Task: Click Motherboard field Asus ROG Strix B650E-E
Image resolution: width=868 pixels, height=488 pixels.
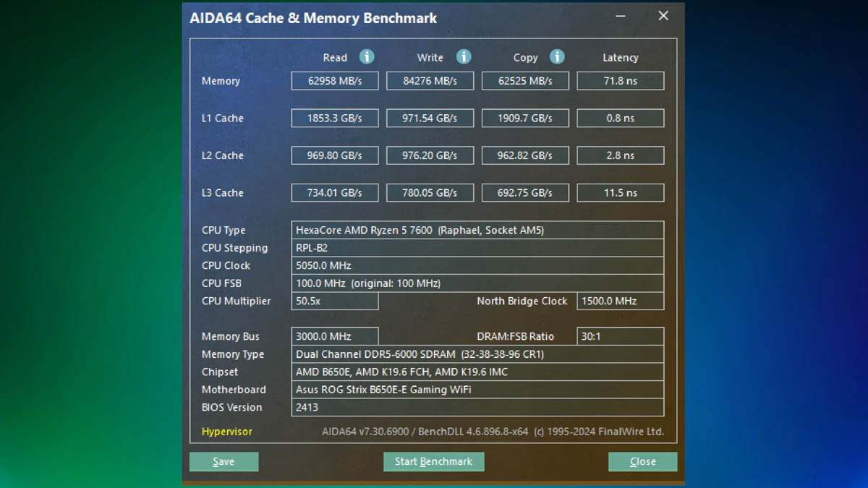Action: click(x=477, y=390)
